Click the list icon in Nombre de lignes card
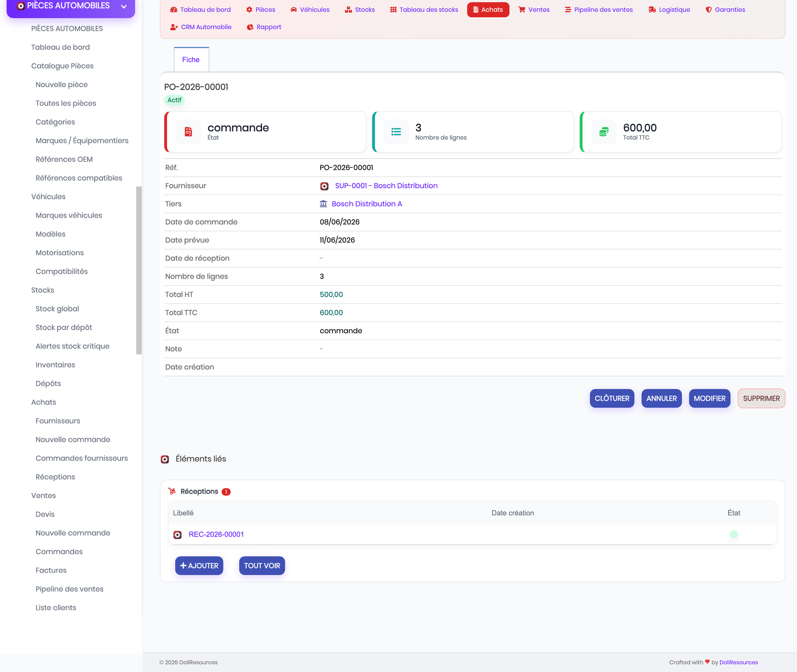797x672 pixels. [396, 132]
